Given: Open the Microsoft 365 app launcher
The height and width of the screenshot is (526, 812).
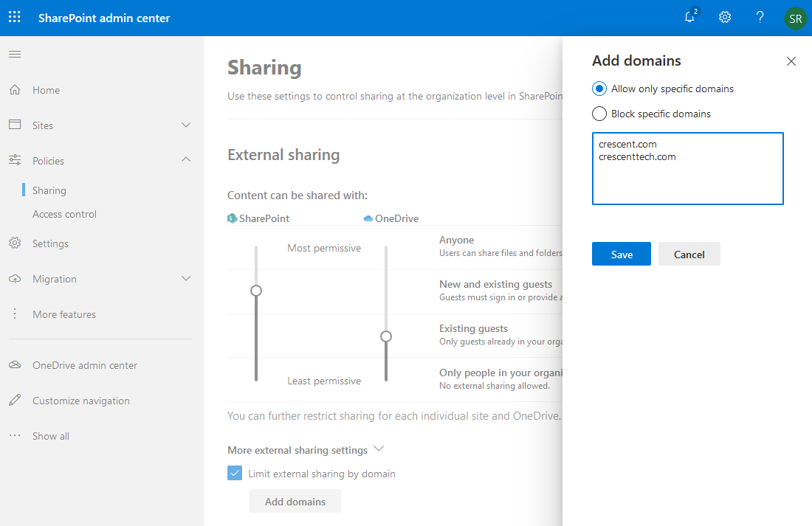Looking at the screenshot, I should [14, 17].
